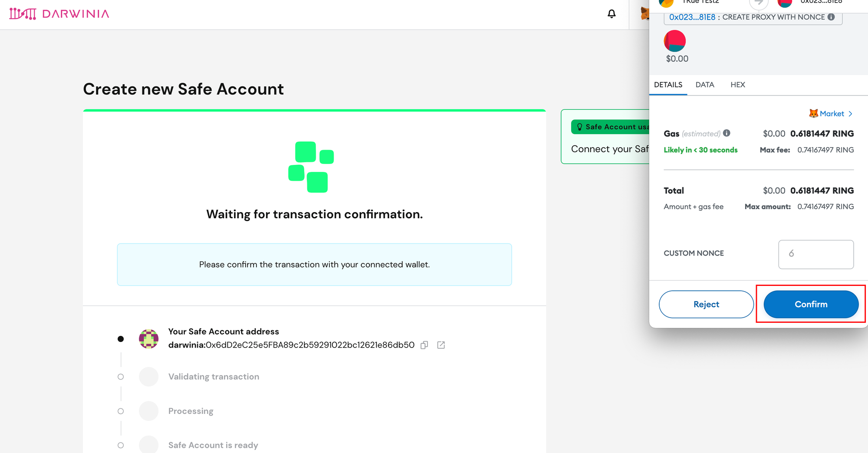
Task: Click the Custom Nonce input field
Action: 816,254
